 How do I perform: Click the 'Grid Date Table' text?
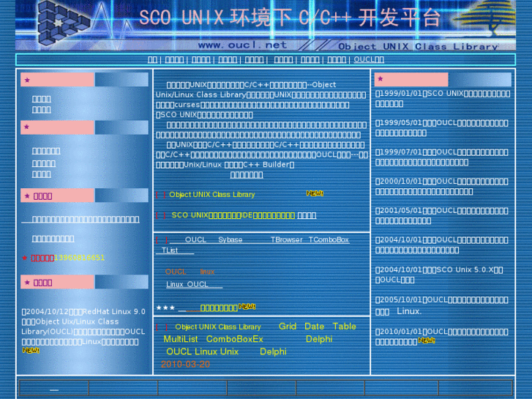(x=318, y=327)
